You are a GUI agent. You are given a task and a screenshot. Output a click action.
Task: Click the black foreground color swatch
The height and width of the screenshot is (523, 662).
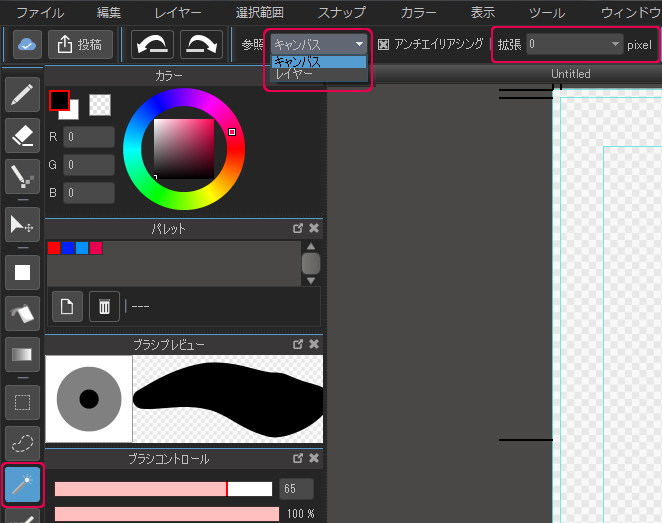click(x=59, y=100)
